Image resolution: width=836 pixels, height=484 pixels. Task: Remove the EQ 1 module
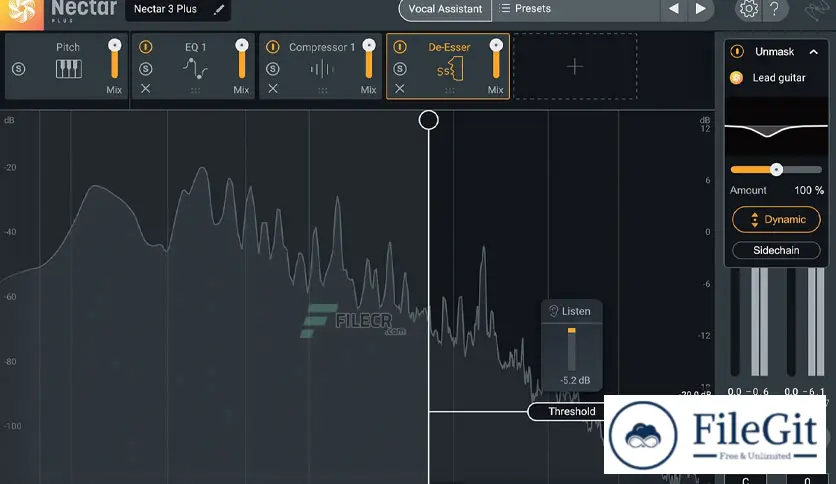[x=146, y=88]
